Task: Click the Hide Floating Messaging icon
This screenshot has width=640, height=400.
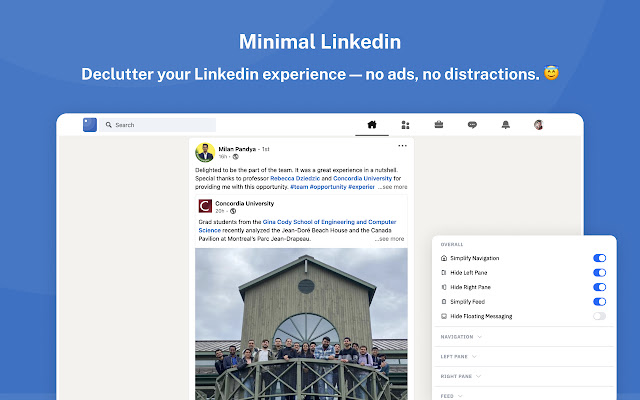Action: (444, 316)
